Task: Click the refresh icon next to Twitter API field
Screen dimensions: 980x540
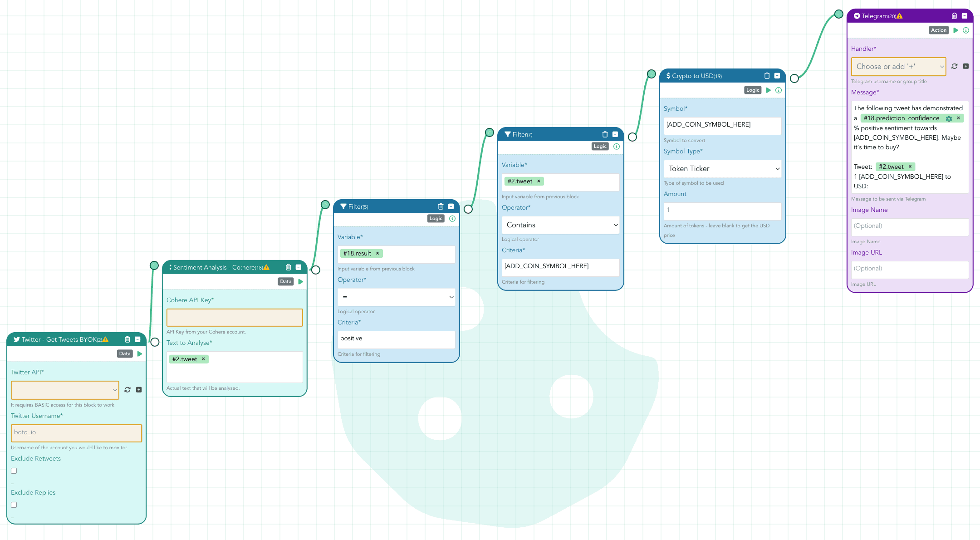Action: 127,389
